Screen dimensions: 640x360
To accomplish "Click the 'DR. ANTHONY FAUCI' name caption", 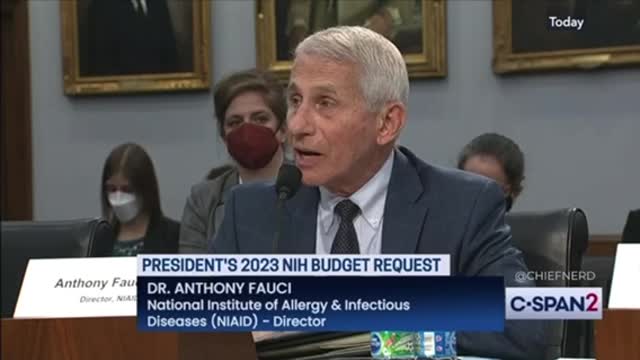I will (x=219, y=288).
